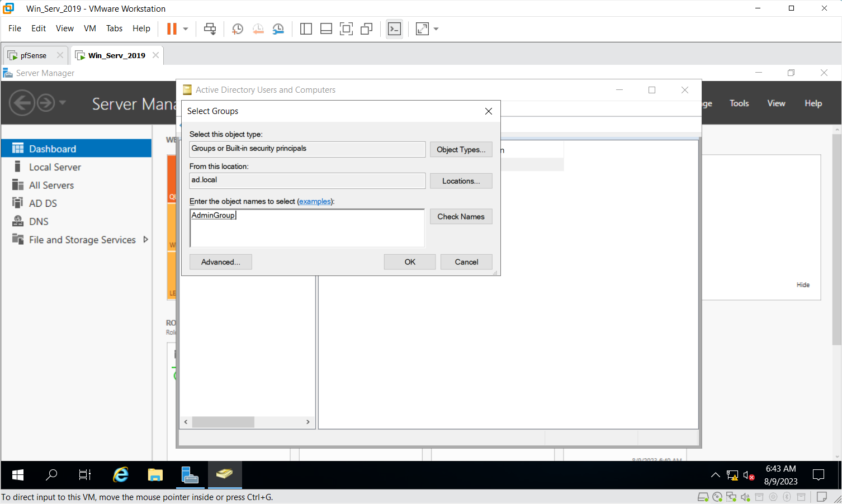842x504 pixels.
Task: Open Advanced search in Select Groups
Action: (x=221, y=262)
